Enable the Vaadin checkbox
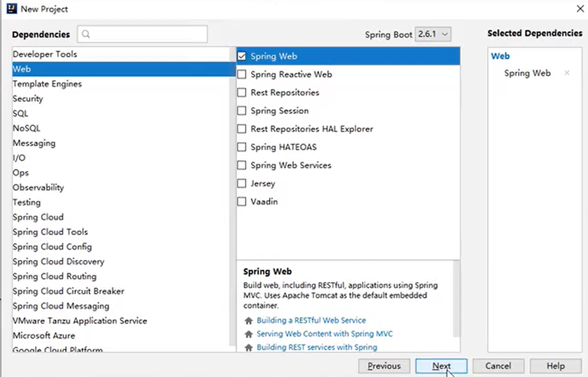Viewport: 588px width, 377px height. coord(242,202)
